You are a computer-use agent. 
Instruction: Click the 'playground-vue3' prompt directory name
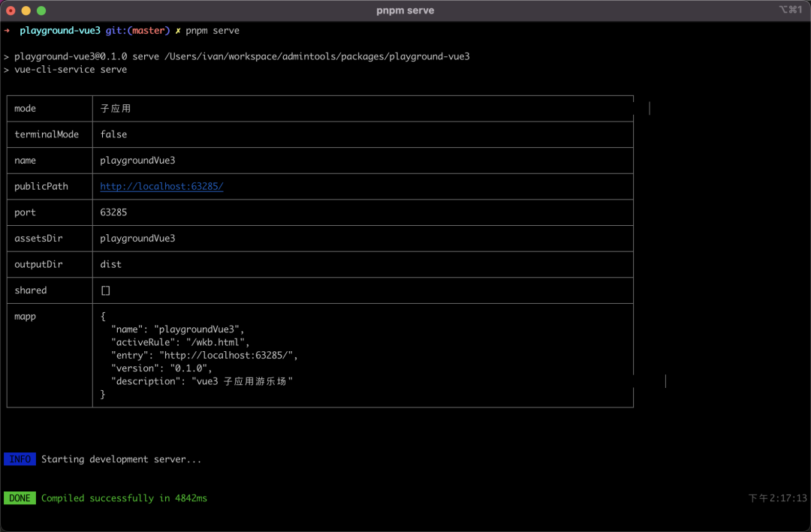pyautogui.click(x=60, y=31)
